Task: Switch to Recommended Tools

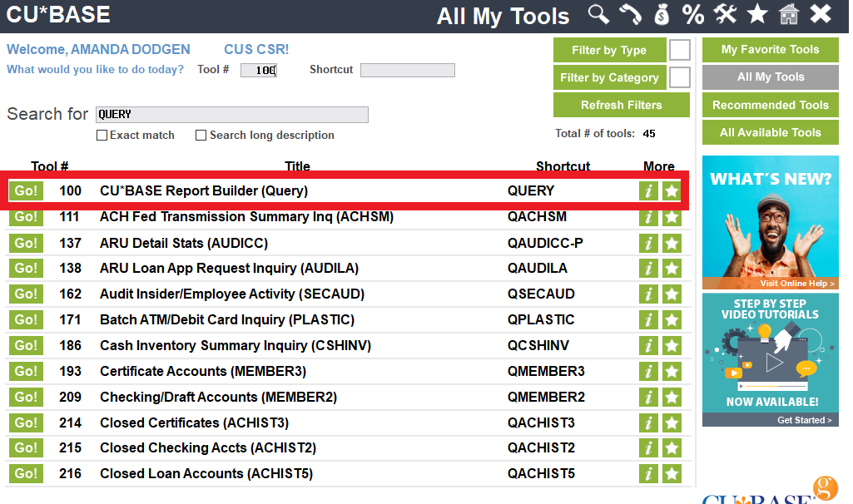Action: [770, 105]
